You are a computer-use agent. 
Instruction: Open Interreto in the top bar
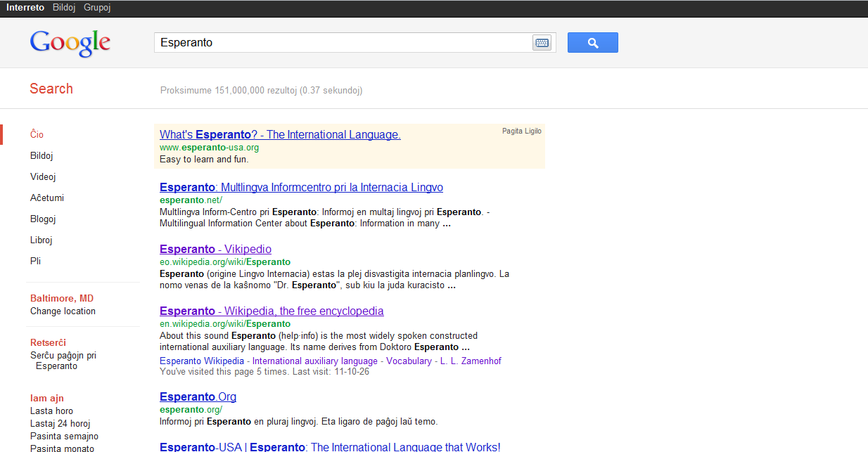click(x=25, y=8)
